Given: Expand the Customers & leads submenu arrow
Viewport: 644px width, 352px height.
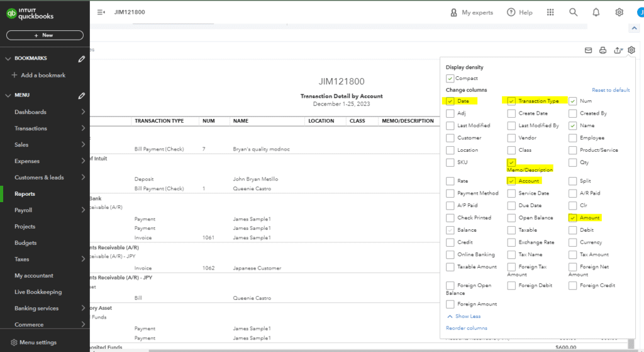Looking at the screenshot, I should pyautogui.click(x=83, y=177).
